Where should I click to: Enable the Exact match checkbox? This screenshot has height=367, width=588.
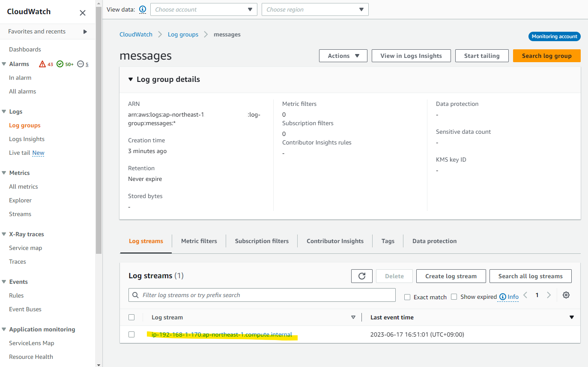(407, 297)
